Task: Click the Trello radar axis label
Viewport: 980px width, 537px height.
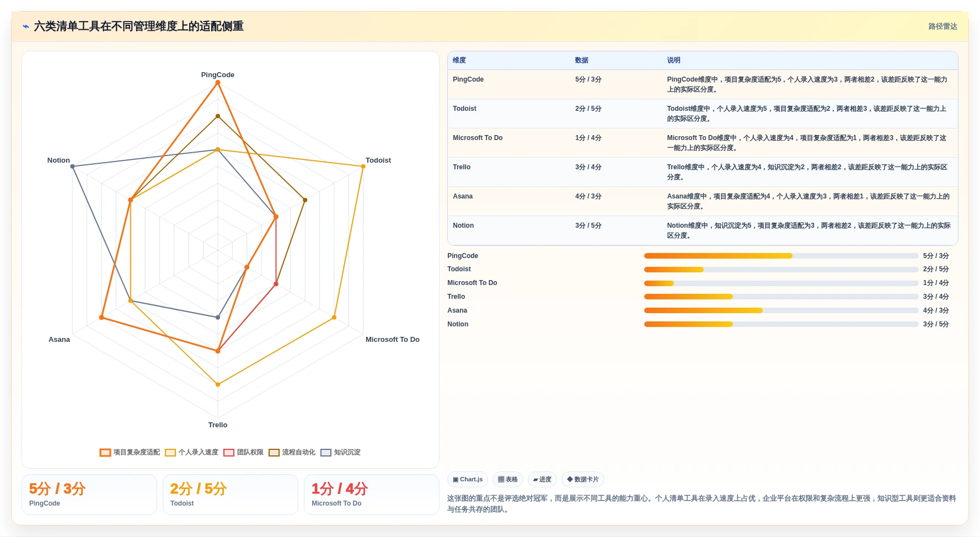Action: (x=218, y=425)
